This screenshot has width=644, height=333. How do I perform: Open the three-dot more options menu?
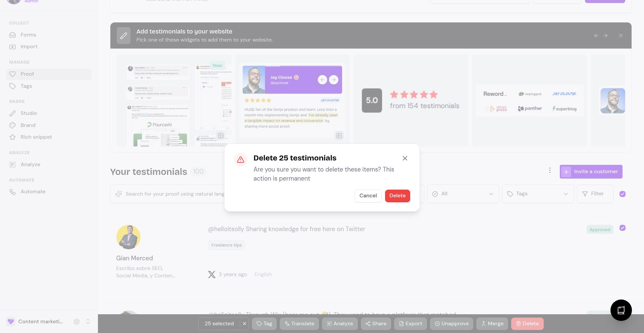[549, 171]
